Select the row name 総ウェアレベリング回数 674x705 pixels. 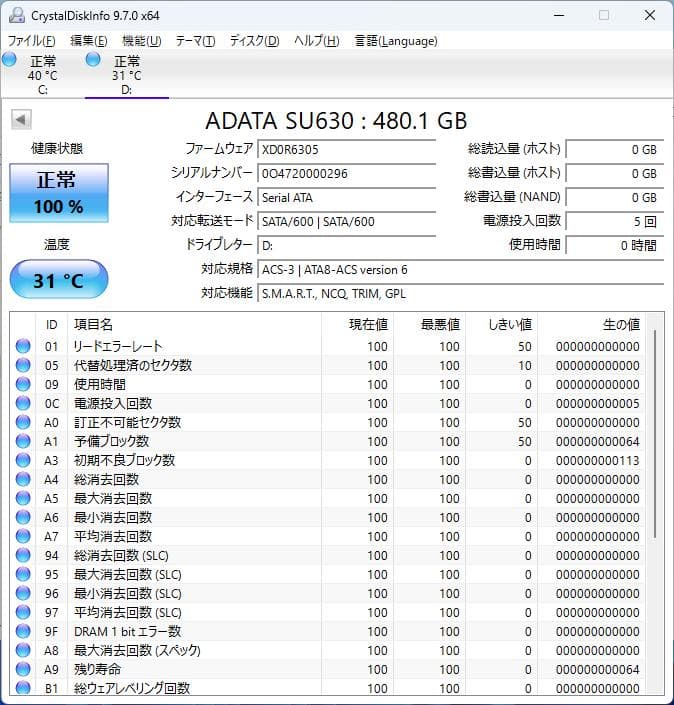click(132, 688)
